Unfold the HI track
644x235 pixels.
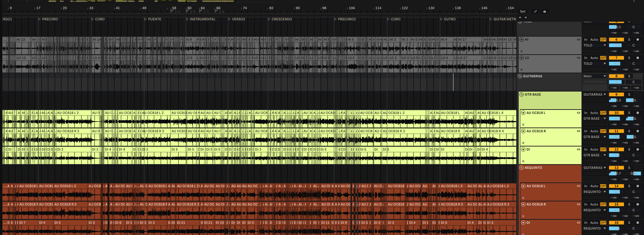click(522, 39)
